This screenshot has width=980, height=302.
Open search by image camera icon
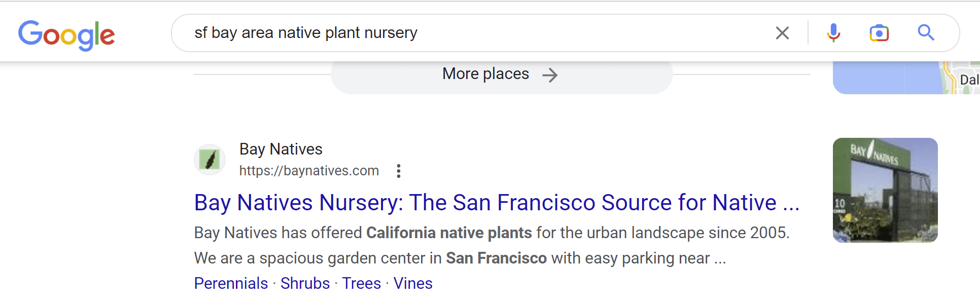(879, 33)
